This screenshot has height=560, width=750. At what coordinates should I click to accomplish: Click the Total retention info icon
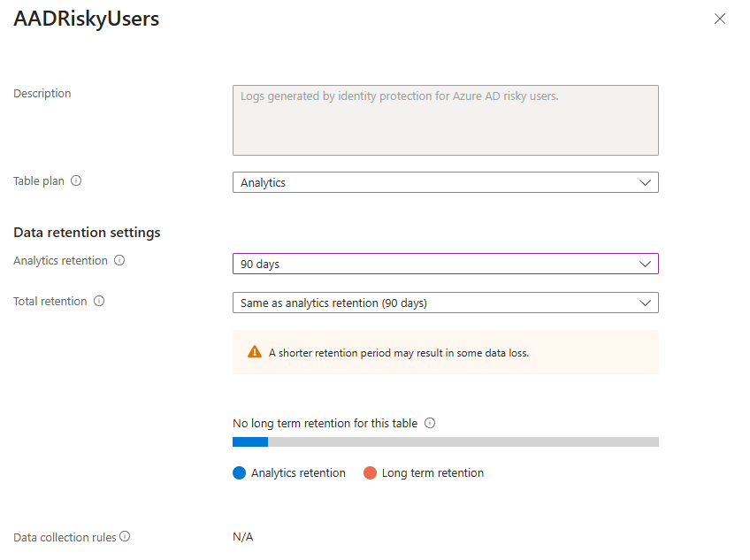pos(97,301)
